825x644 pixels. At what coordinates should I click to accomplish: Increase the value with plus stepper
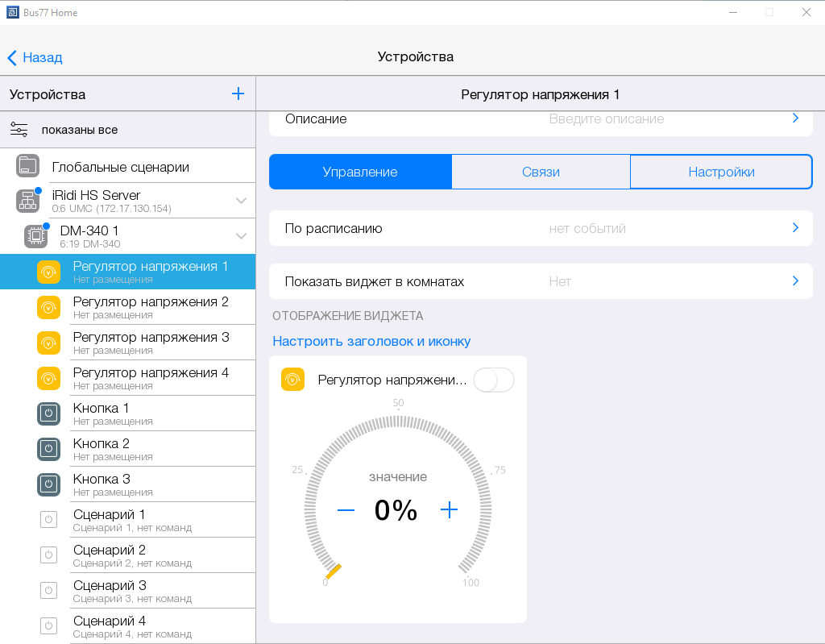(449, 509)
